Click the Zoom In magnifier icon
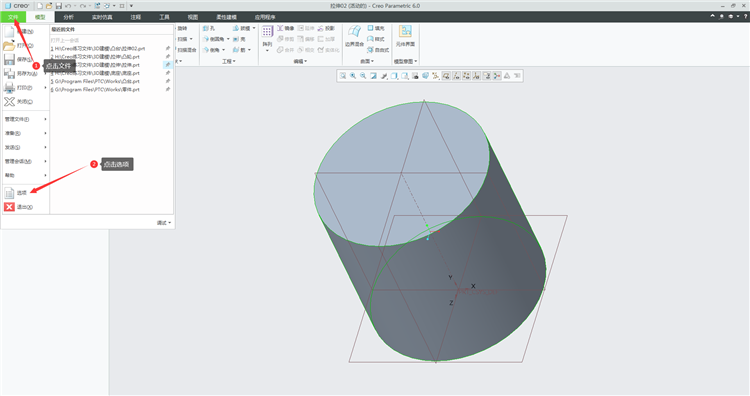The height and width of the screenshot is (396, 750). click(x=353, y=76)
